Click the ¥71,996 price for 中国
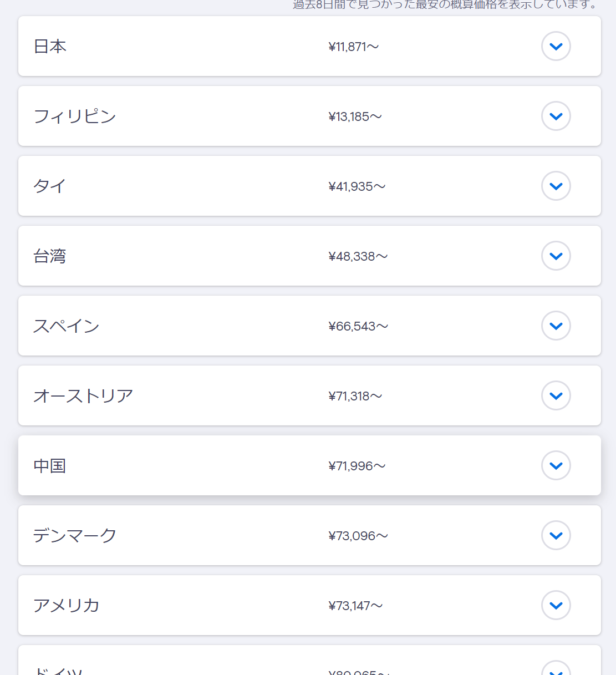616x675 pixels. point(357,466)
